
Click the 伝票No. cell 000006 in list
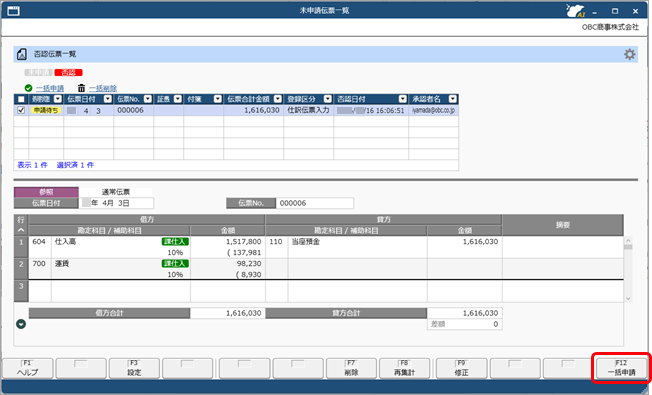(x=133, y=110)
